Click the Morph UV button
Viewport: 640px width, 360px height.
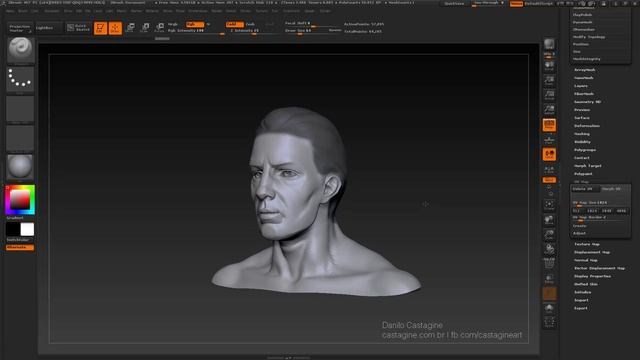[x=615, y=189]
